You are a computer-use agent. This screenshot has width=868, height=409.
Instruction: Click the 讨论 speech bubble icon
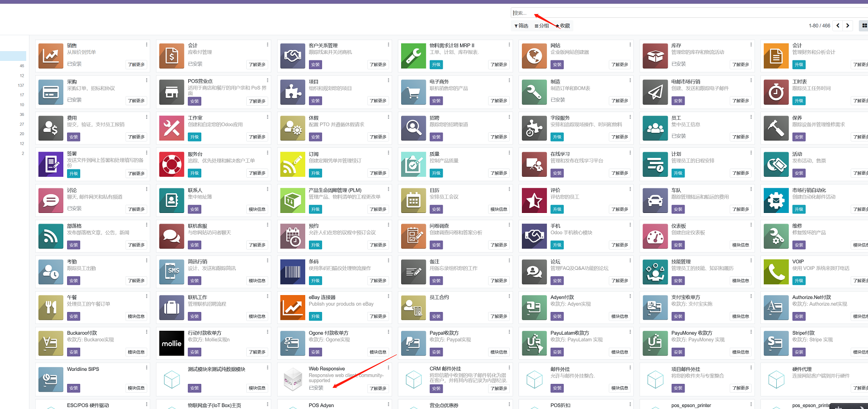[x=51, y=201]
